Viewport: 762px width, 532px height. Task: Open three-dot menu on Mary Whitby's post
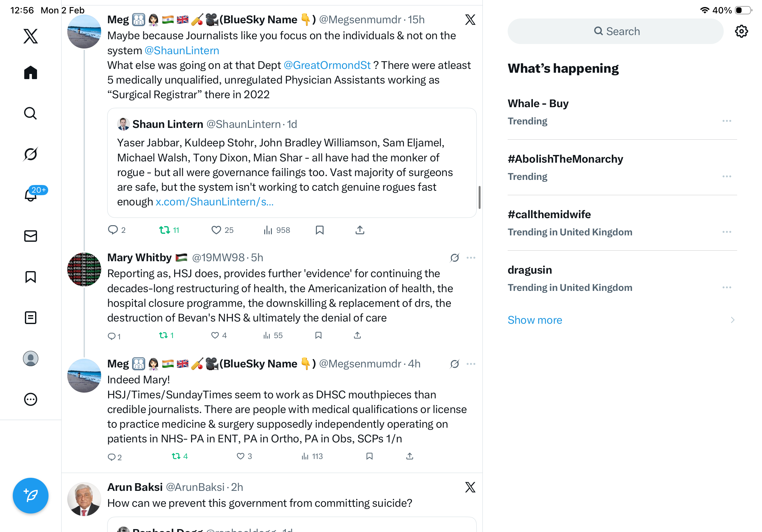point(471,258)
